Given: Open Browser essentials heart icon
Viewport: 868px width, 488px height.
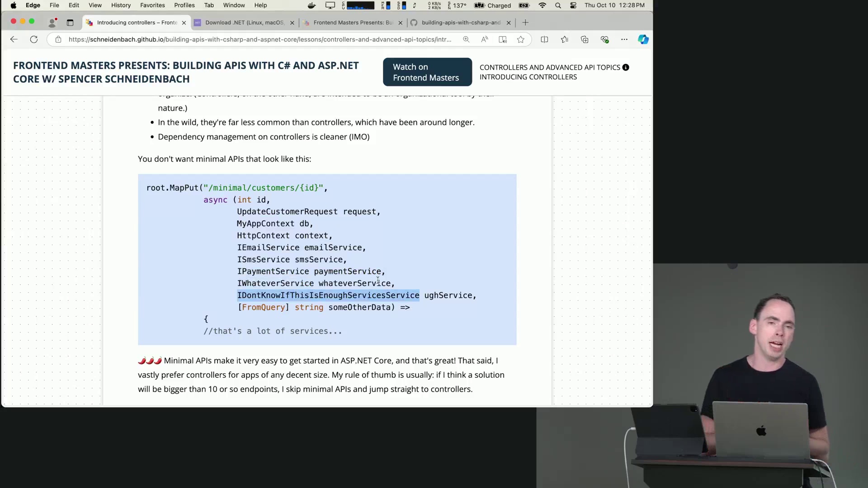Looking at the screenshot, I should tap(605, 39).
